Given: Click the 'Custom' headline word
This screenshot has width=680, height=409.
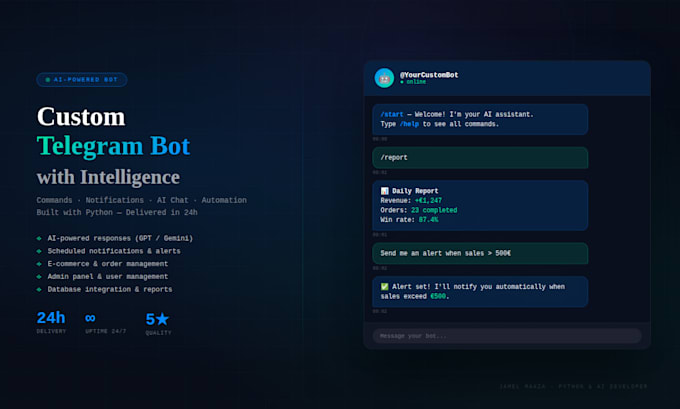Looking at the screenshot, I should 81,117.
